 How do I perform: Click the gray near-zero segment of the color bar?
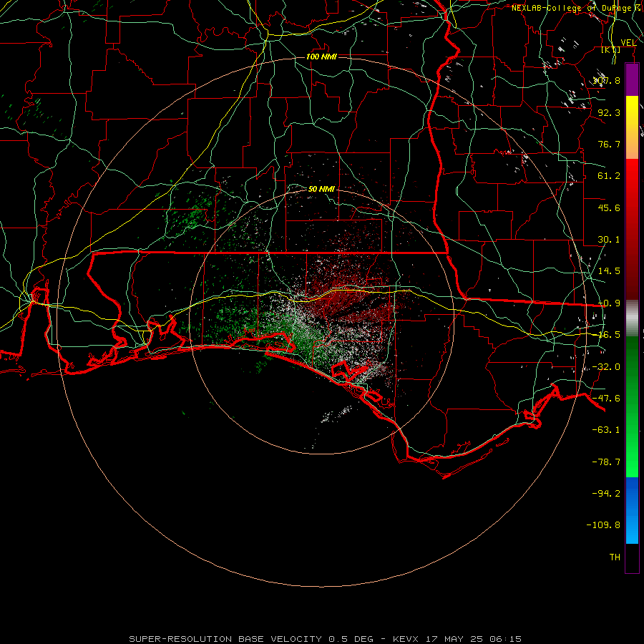(632, 318)
